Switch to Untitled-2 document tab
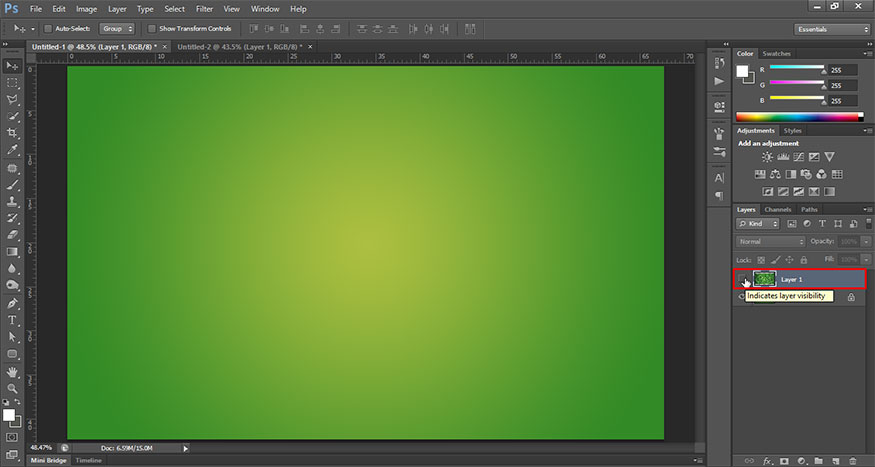 click(x=240, y=47)
